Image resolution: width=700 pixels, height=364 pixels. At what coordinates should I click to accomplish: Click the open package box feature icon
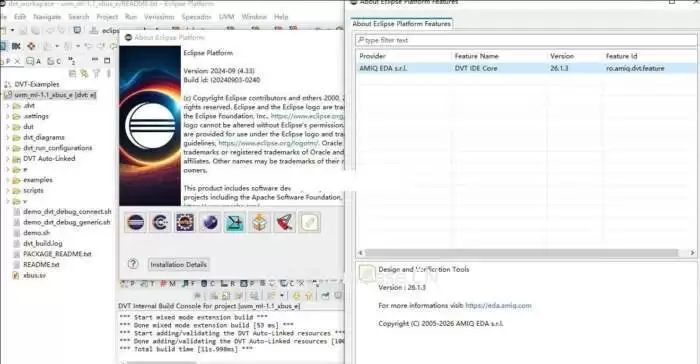pos(259,222)
